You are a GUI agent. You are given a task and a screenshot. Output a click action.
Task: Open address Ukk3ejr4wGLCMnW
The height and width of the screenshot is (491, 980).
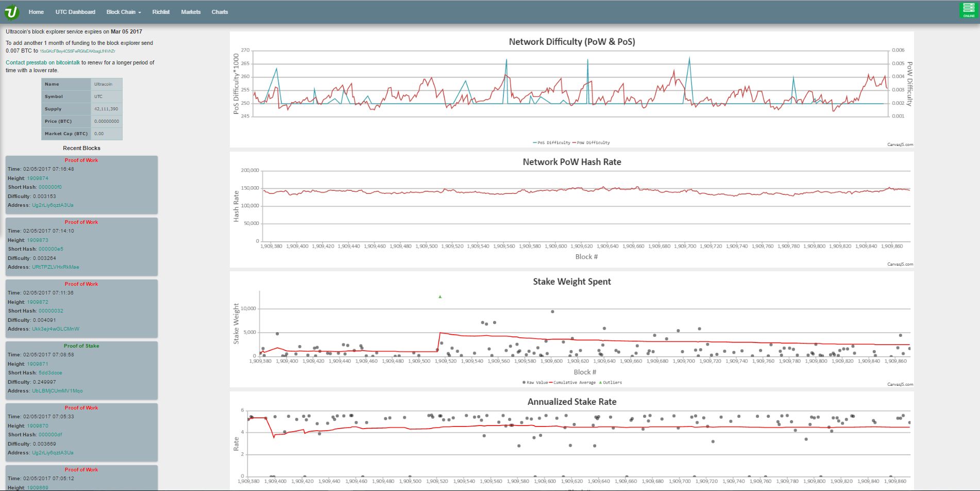pyautogui.click(x=56, y=329)
